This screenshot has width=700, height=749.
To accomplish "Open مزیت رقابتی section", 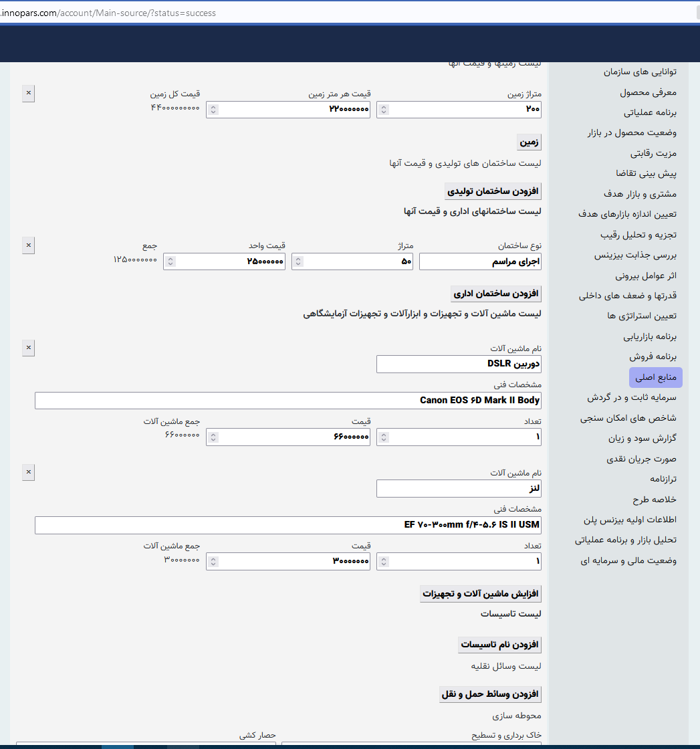I will (x=653, y=153).
